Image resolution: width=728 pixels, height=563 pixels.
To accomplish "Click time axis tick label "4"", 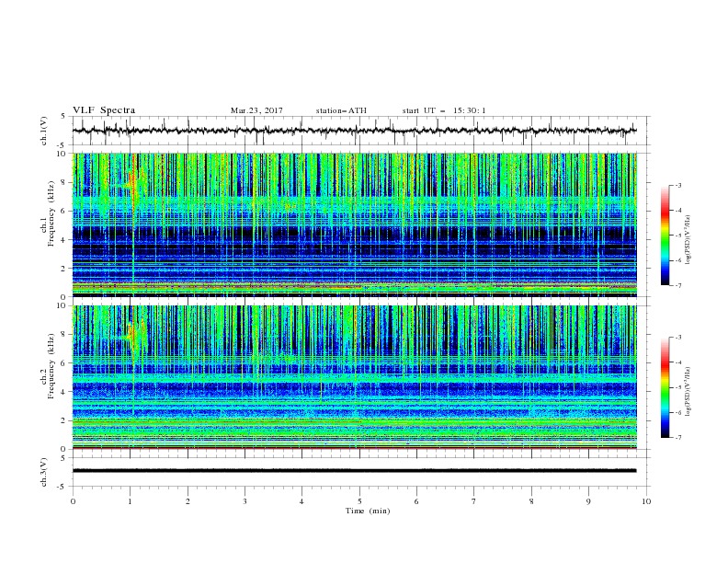I will (301, 501).
